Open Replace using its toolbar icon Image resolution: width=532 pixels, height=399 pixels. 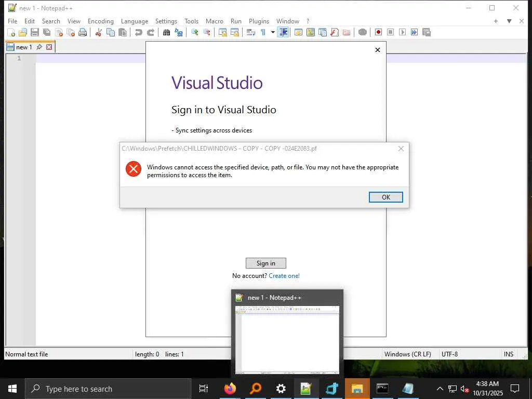click(179, 32)
